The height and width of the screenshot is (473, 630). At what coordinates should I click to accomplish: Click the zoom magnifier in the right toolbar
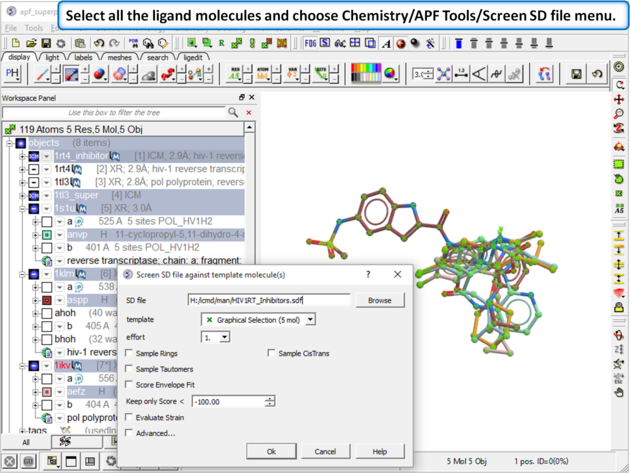click(619, 115)
